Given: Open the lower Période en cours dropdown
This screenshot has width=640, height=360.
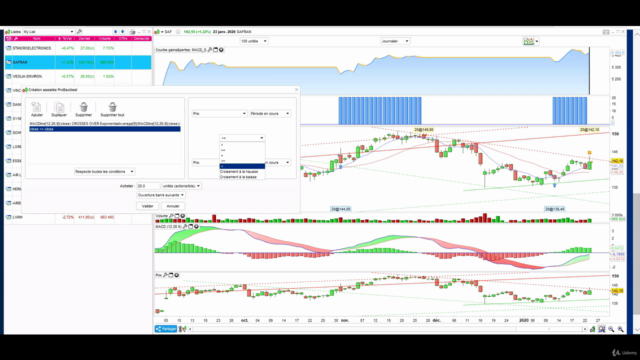Looking at the screenshot, I should (x=278, y=162).
